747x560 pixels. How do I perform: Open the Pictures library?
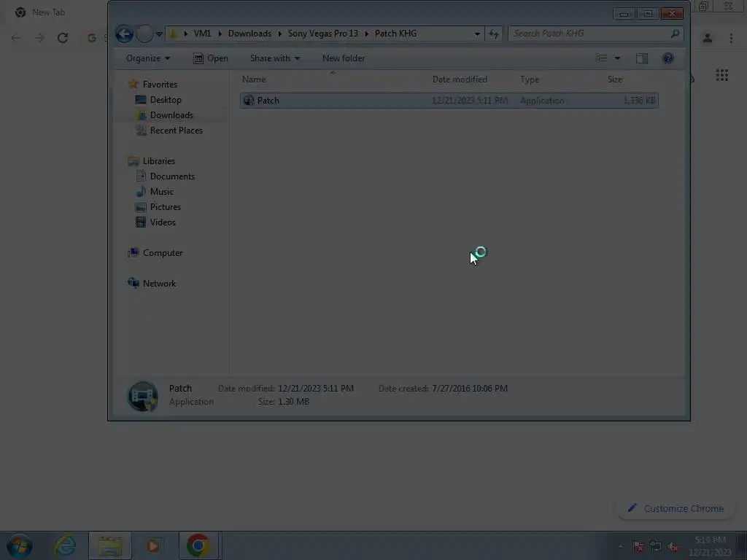(x=166, y=206)
